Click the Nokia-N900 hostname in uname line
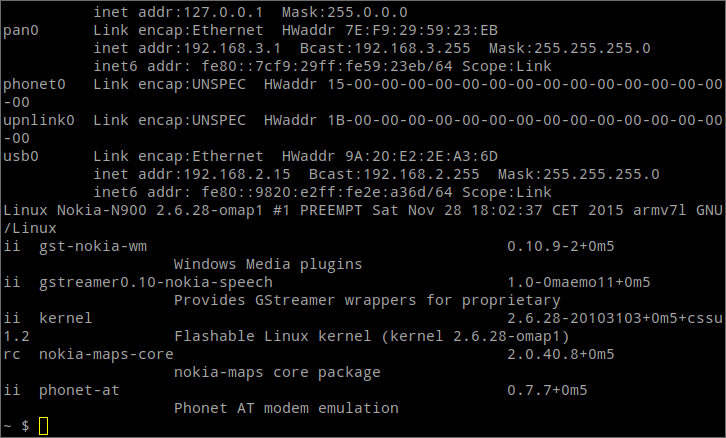 pyautogui.click(x=102, y=211)
